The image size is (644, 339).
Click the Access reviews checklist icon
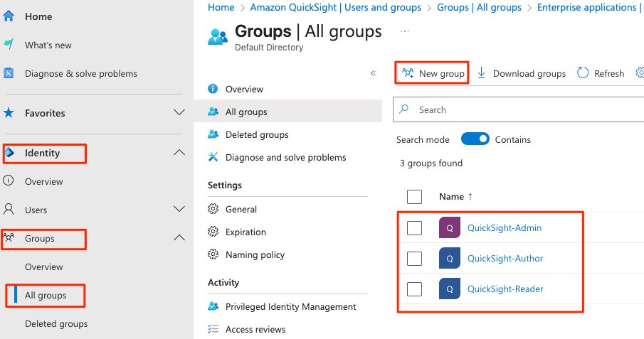point(213,329)
